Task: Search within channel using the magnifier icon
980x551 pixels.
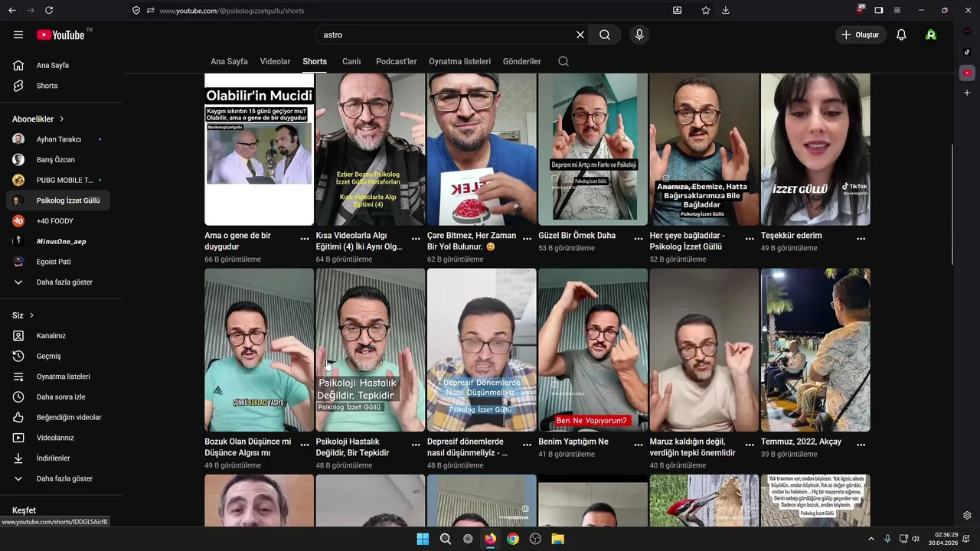Action: click(x=563, y=61)
